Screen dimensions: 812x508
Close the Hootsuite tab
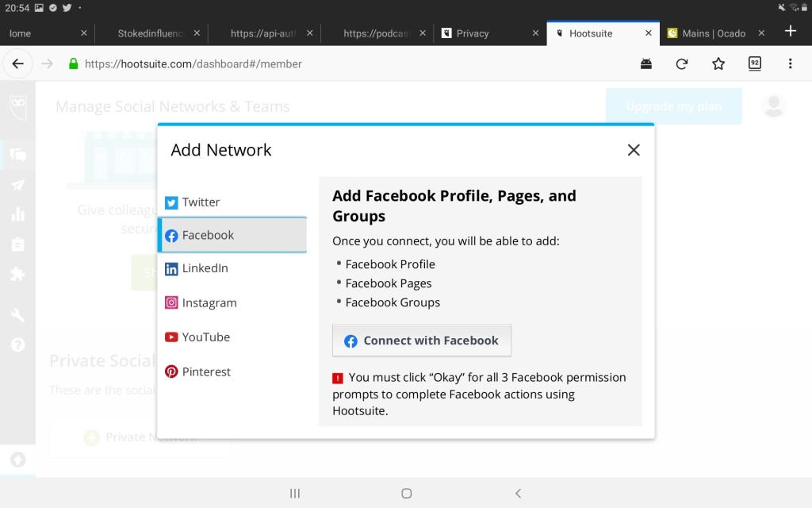(x=649, y=33)
